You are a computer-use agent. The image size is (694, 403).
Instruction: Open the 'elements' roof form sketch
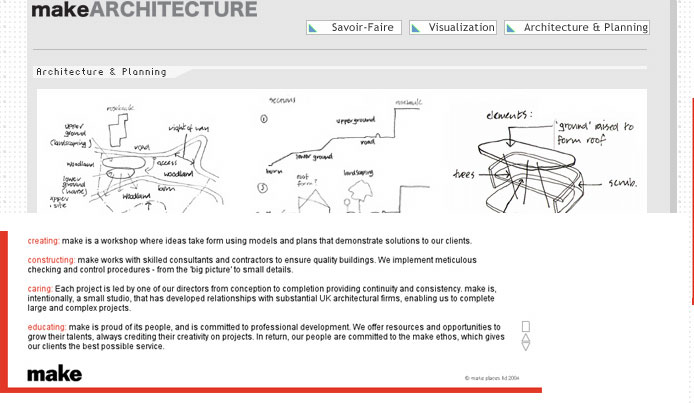(545, 160)
